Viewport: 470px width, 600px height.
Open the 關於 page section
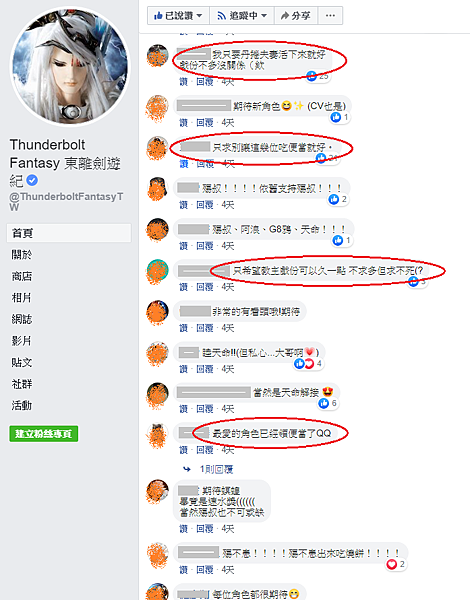coord(22,254)
